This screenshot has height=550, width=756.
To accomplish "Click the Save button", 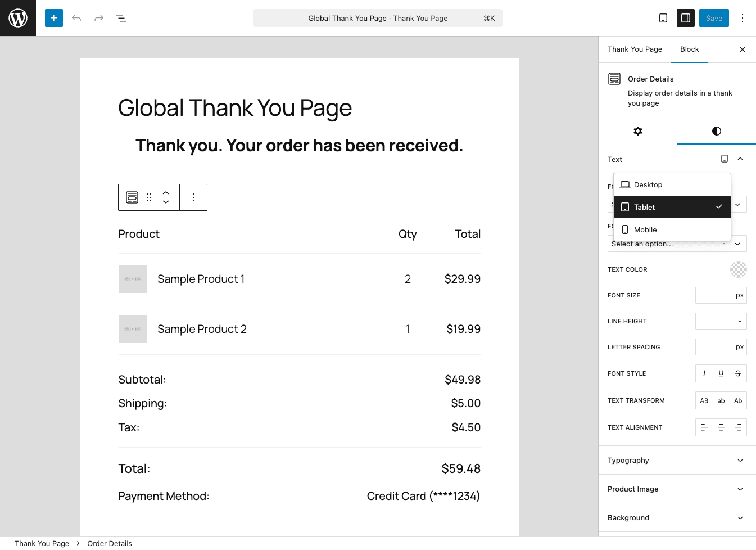I will [714, 18].
